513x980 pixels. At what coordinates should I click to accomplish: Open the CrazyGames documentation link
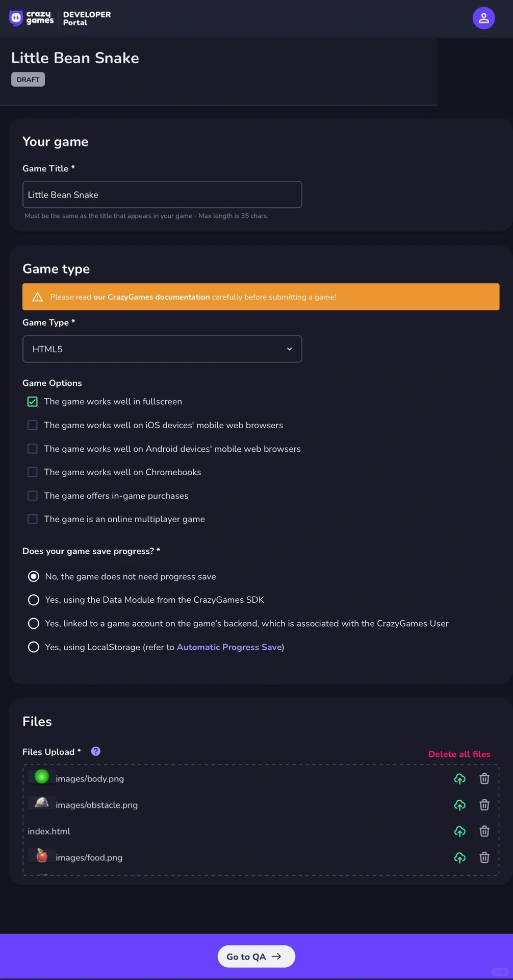151,297
